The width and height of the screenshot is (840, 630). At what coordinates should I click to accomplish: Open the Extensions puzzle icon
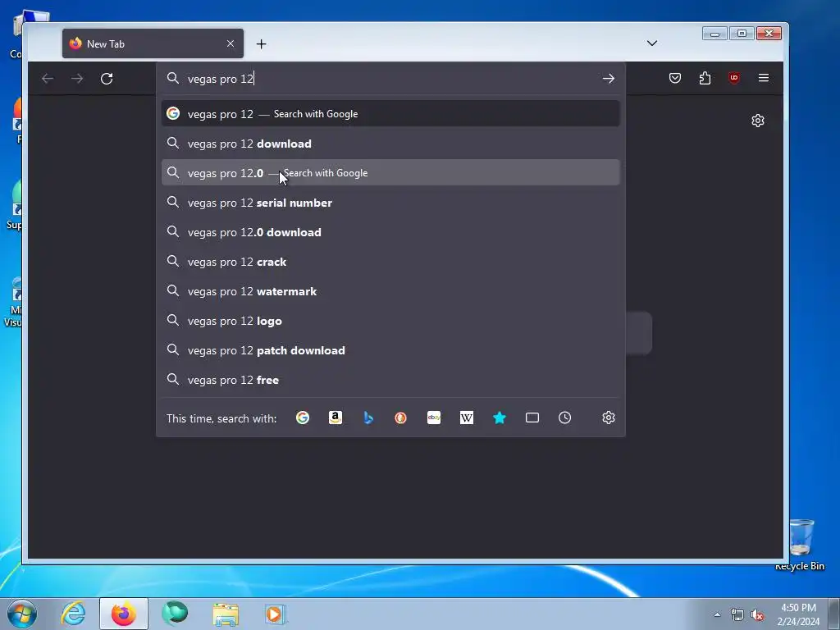coord(705,78)
